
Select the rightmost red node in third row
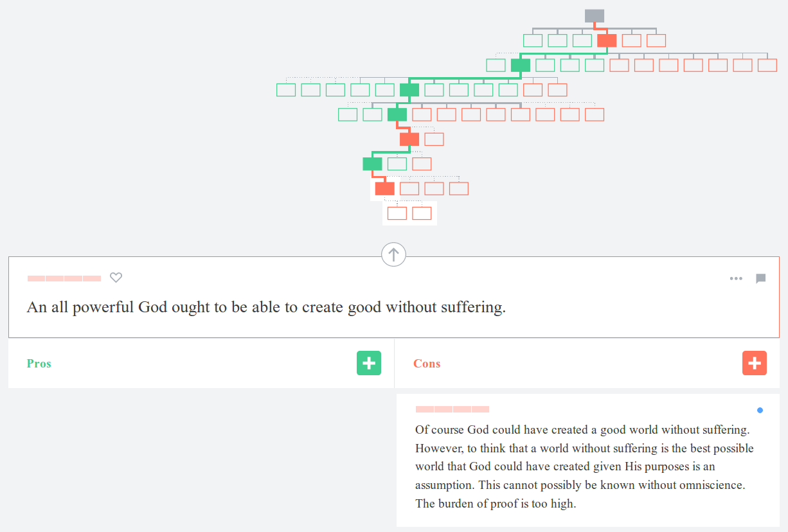tap(767, 65)
